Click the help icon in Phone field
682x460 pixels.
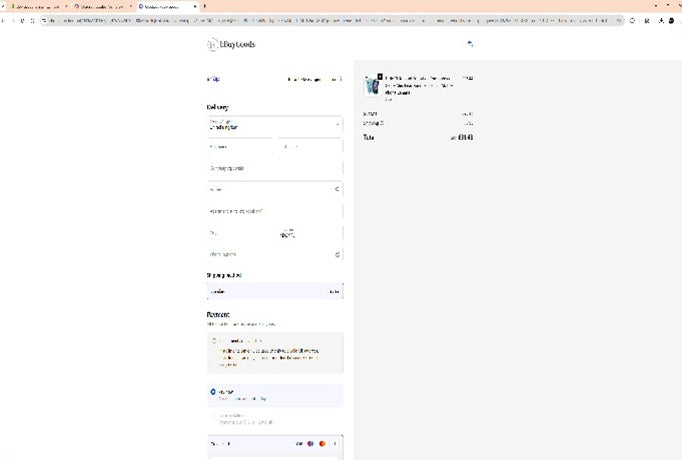(x=337, y=254)
